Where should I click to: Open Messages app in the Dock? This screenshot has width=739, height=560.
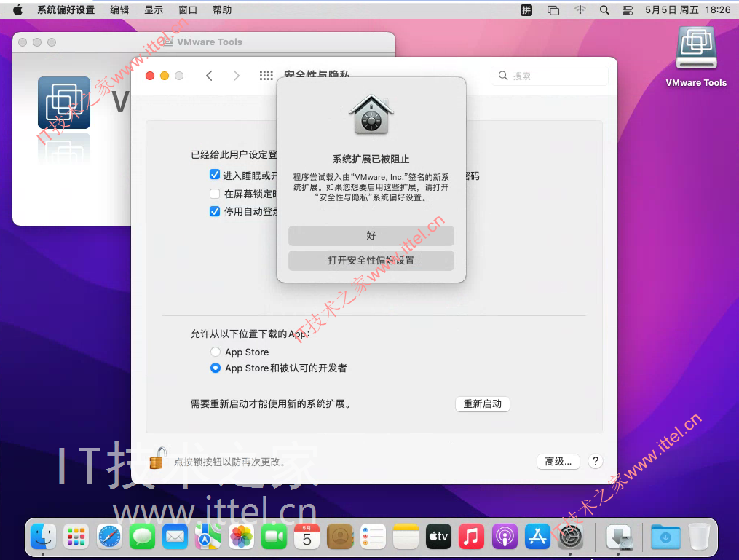[142, 537]
